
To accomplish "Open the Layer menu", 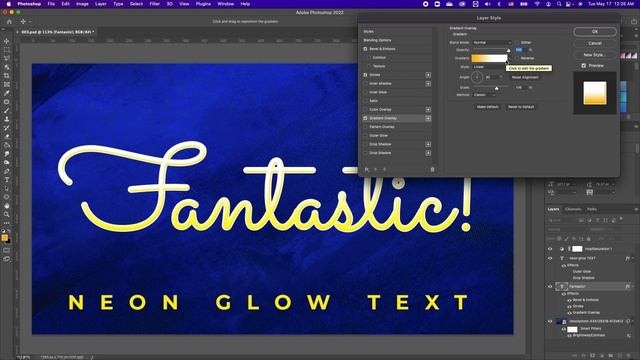I will pos(100,4).
